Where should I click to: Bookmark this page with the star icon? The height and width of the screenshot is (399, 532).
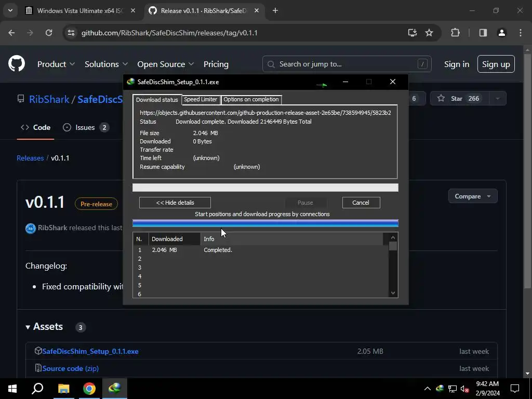tap(429, 33)
